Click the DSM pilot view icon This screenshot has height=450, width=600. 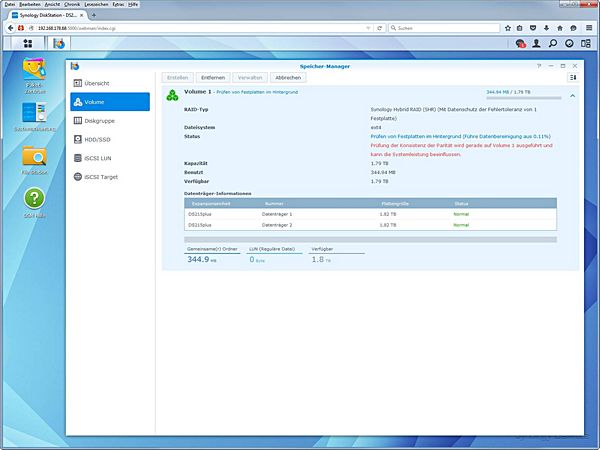pyautogui.click(x=586, y=44)
